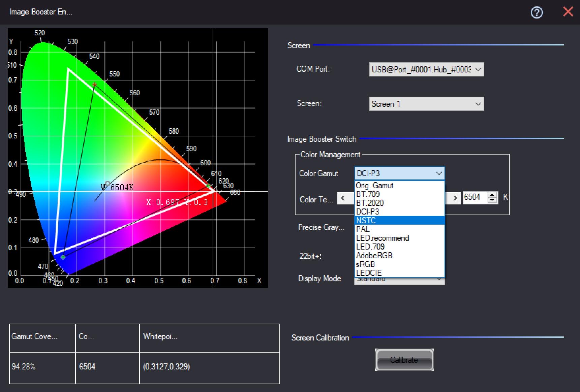Select NSTC gamut option
The width and height of the screenshot is (580, 392).
(366, 221)
